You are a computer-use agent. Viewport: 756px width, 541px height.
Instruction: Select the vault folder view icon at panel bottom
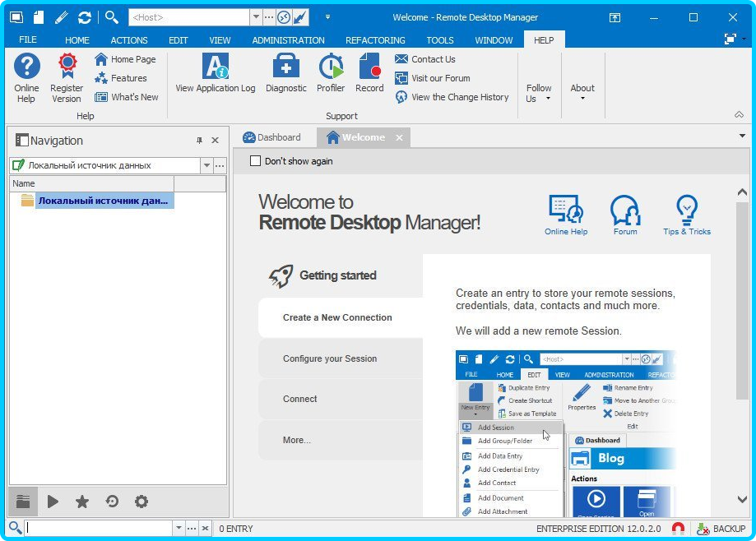(x=23, y=502)
